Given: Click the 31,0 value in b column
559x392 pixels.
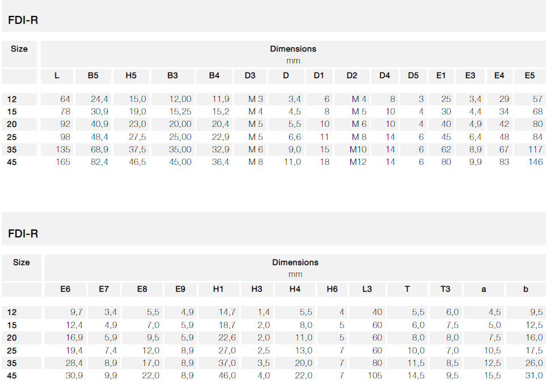Looking at the screenshot, I should point(533,376).
